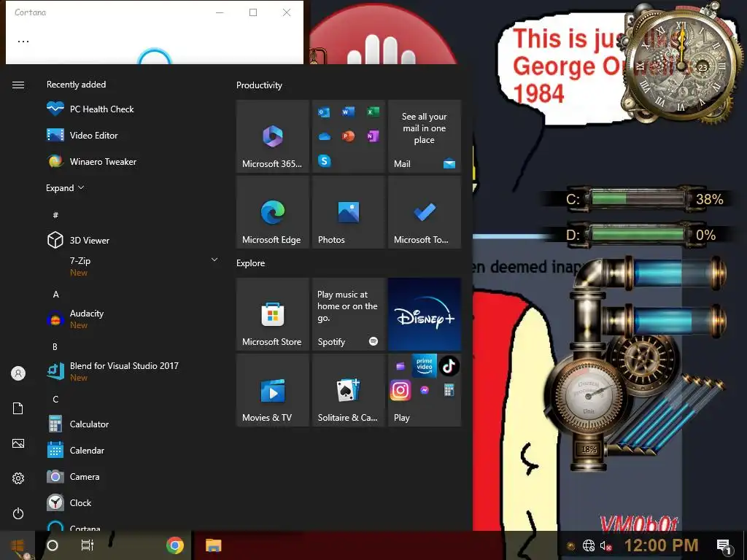Click the Cortana window ellipsis menu
The image size is (747, 560).
click(23, 42)
